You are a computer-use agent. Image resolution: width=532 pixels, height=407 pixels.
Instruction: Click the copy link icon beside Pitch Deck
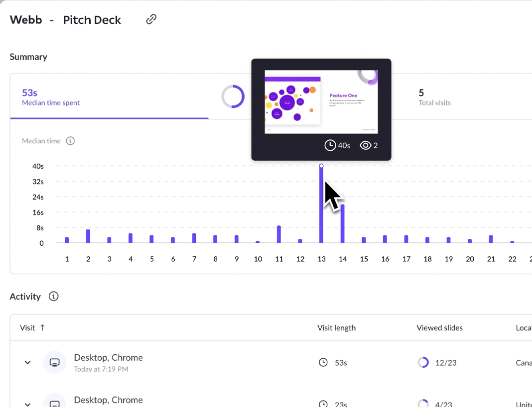pos(151,19)
